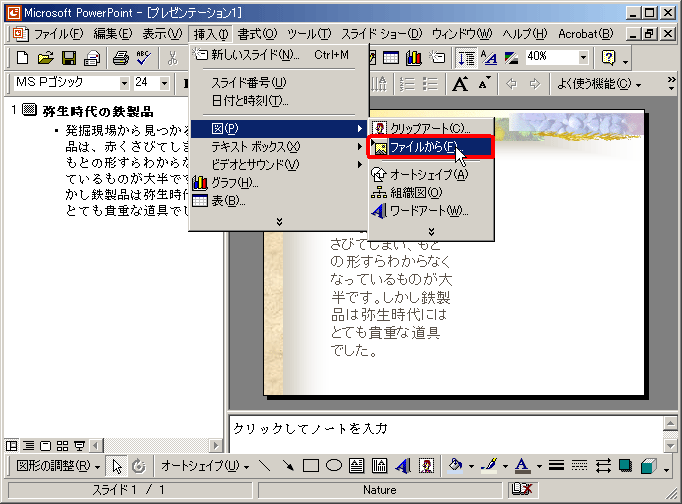Decrease font size with small A icon
682x504 pixels.
click(x=484, y=83)
